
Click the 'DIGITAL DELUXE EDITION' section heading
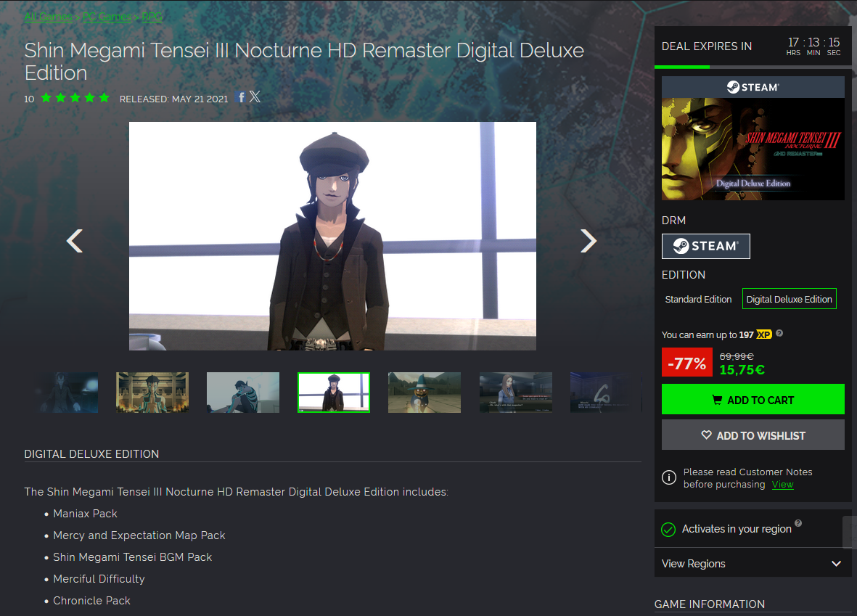[91, 453]
